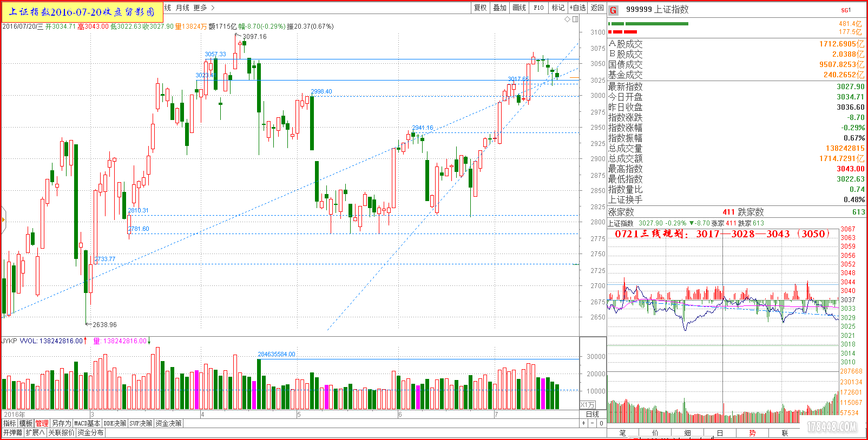Click the 0 reset button below the chart
Screen dimensions: 868x440
601,423
